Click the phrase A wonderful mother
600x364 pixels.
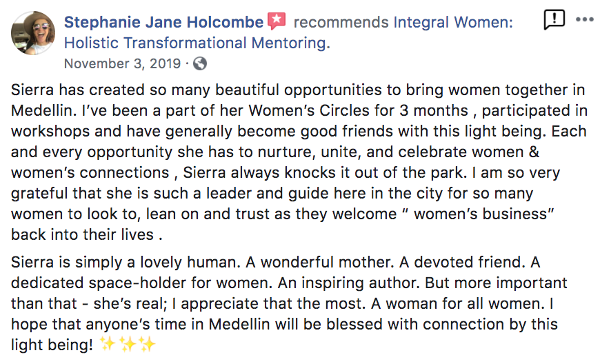coord(319,262)
